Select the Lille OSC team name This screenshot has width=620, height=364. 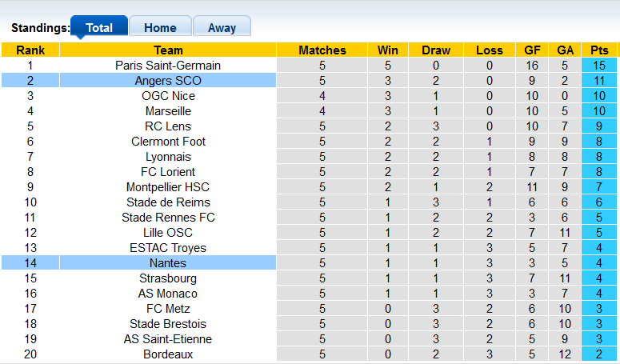click(168, 233)
